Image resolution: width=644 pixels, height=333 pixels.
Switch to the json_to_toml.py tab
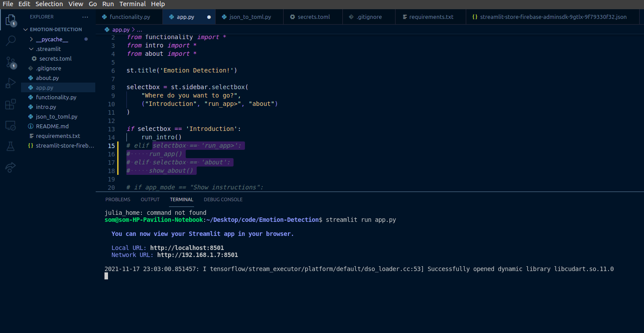249,16
